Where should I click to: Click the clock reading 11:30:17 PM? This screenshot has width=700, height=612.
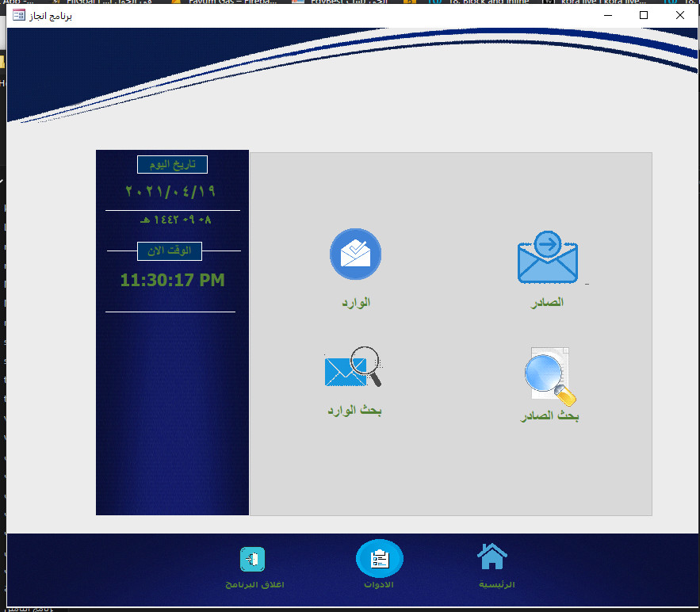[172, 281]
